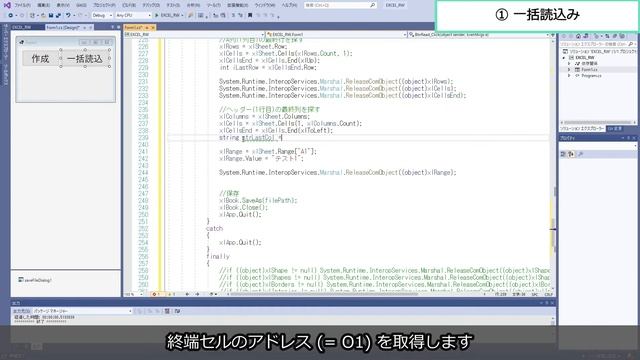Click the Solution Explorer horizontal scrollbar
This screenshot has width=640, height=360.
click(598, 122)
